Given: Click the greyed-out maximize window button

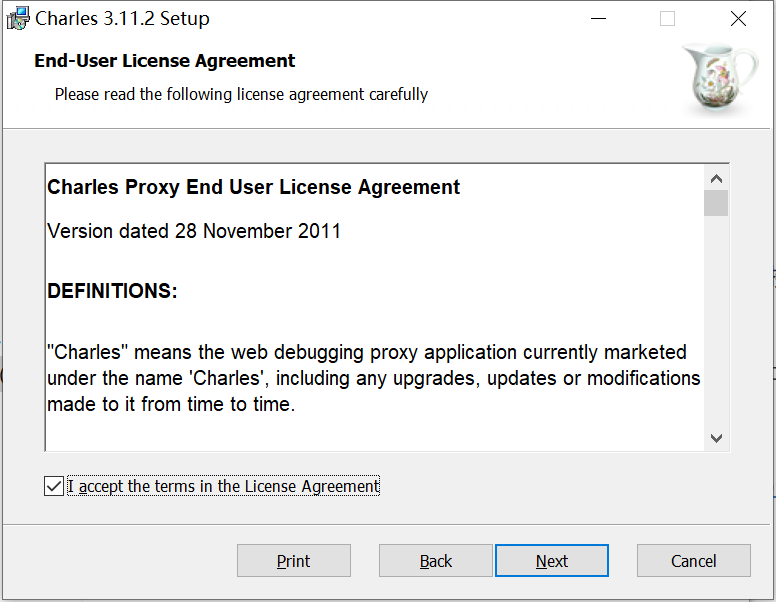Looking at the screenshot, I should tap(667, 19).
